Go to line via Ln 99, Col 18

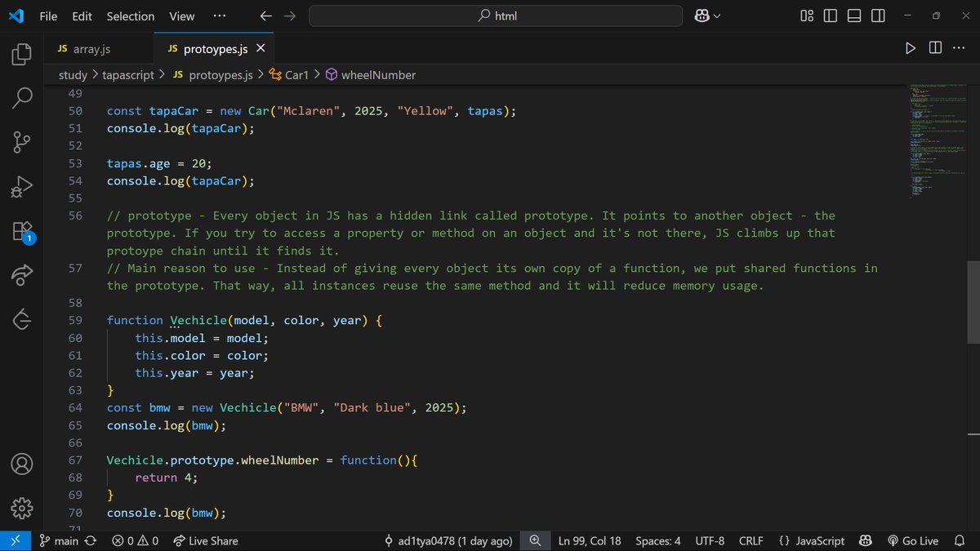click(x=590, y=540)
